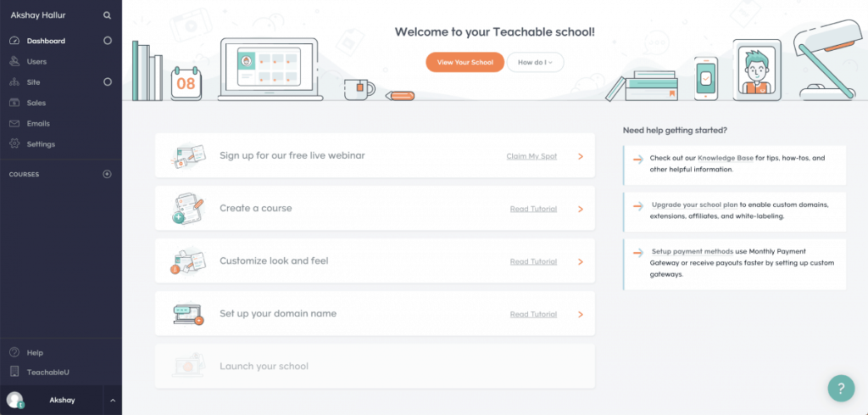
Task: Toggle the circle indicator next to Dashboard
Action: tap(108, 41)
